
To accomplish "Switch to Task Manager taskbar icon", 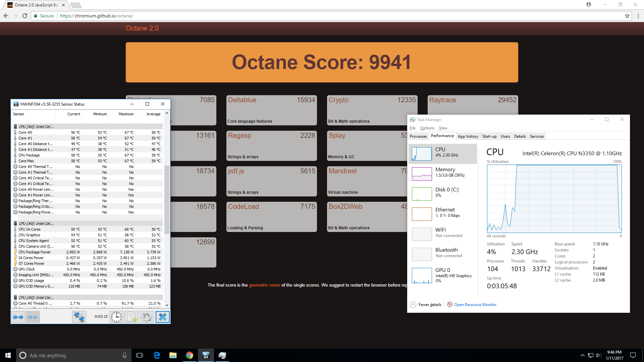I will (222, 355).
